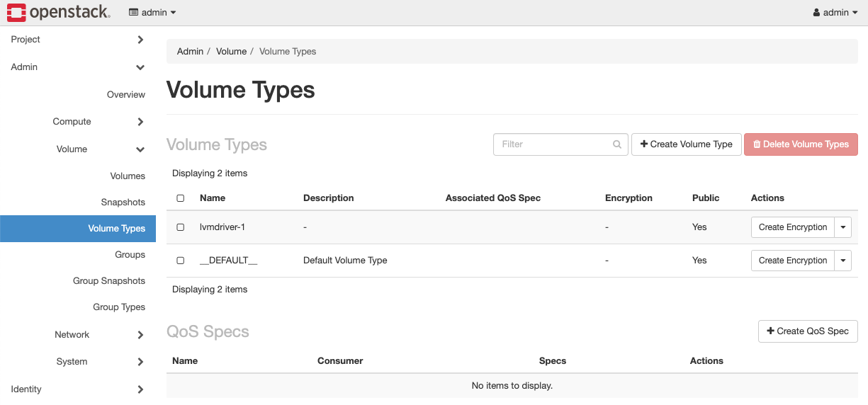The width and height of the screenshot is (868, 405).
Task: Open actions dropdown arrow for __DEFAULT__
Action: click(x=842, y=261)
